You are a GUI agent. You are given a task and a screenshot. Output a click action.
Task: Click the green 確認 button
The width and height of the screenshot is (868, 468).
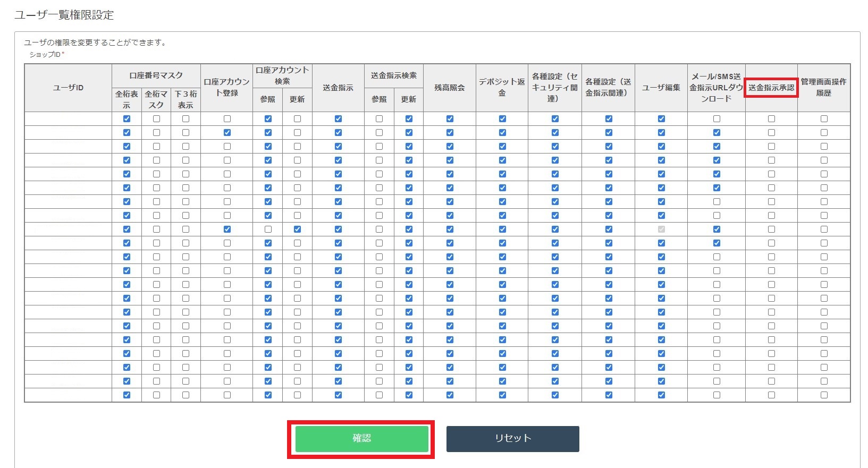[361, 439]
